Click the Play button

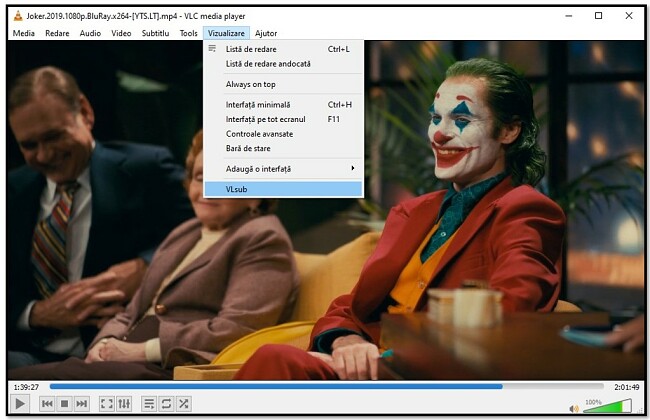click(x=19, y=403)
